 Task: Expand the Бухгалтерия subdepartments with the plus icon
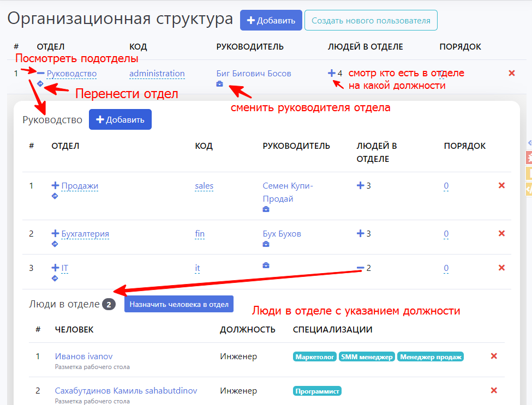[55, 234]
